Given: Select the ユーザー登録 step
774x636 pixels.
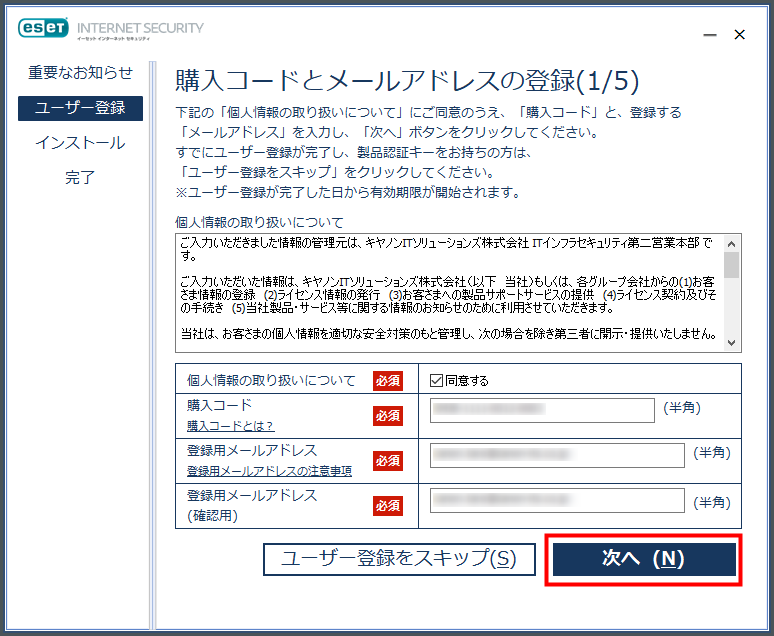Looking at the screenshot, I should (80, 108).
